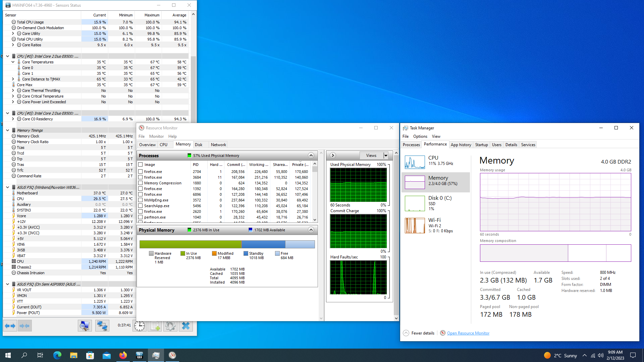Viewport: 644px width, 362px height.
Task: Open the App history tab in Task Manager
Action: click(x=461, y=145)
